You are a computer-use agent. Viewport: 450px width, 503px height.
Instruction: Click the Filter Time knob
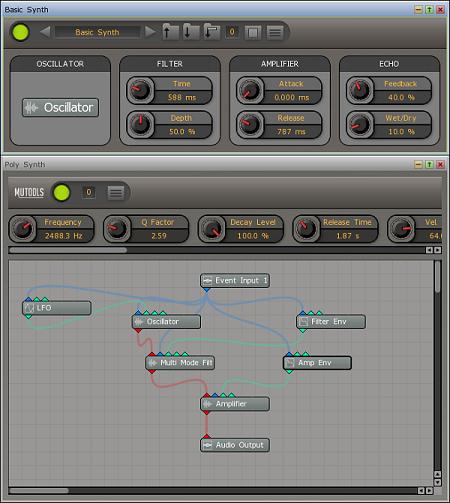140,90
